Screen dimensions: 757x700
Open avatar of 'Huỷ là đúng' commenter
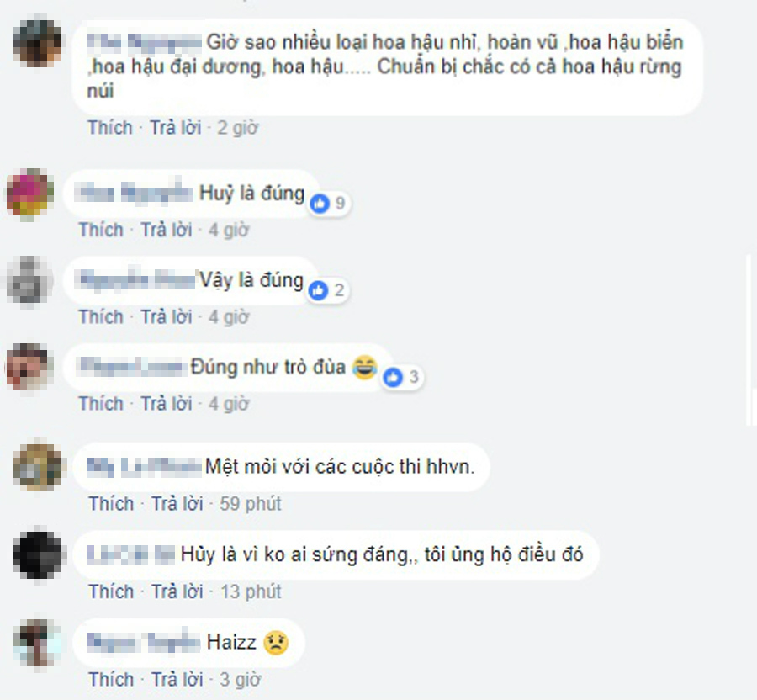tap(29, 194)
